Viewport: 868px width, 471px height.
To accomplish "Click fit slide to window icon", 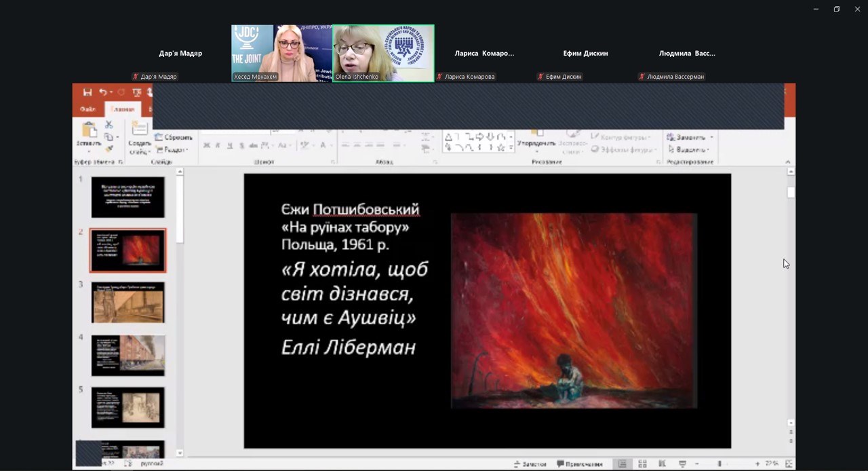I will [789, 464].
